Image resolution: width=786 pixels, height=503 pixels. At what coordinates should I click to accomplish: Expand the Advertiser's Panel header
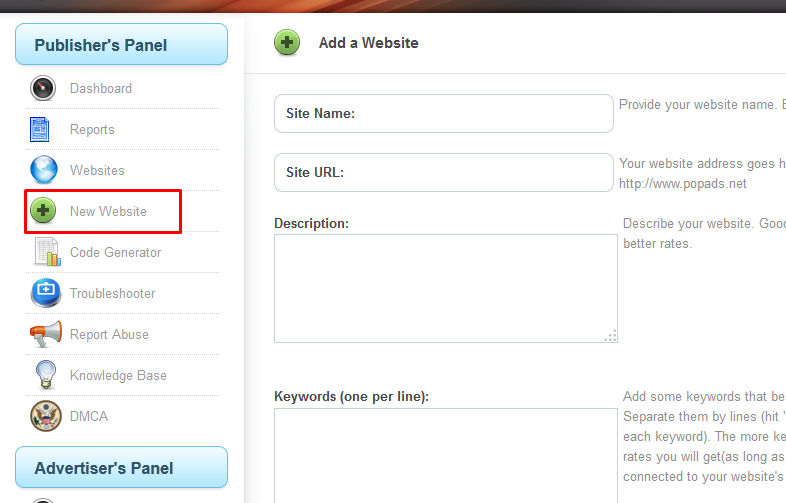[x=121, y=468]
